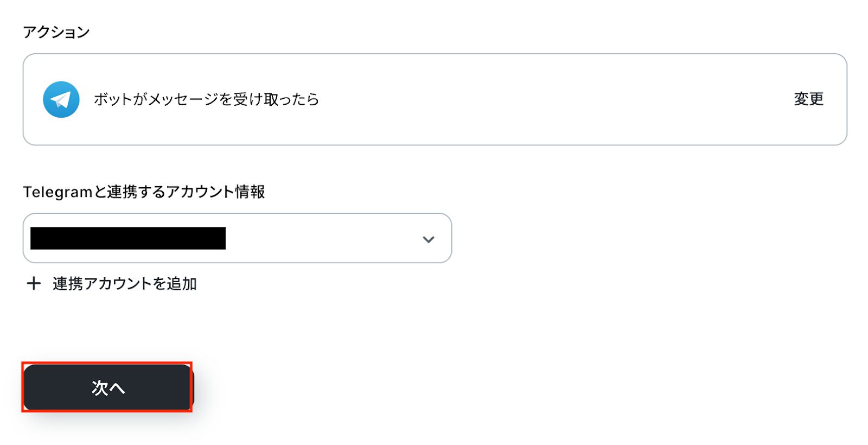Click the plus icon for adding account
This screenshot has height=445, width=868.
34,283
